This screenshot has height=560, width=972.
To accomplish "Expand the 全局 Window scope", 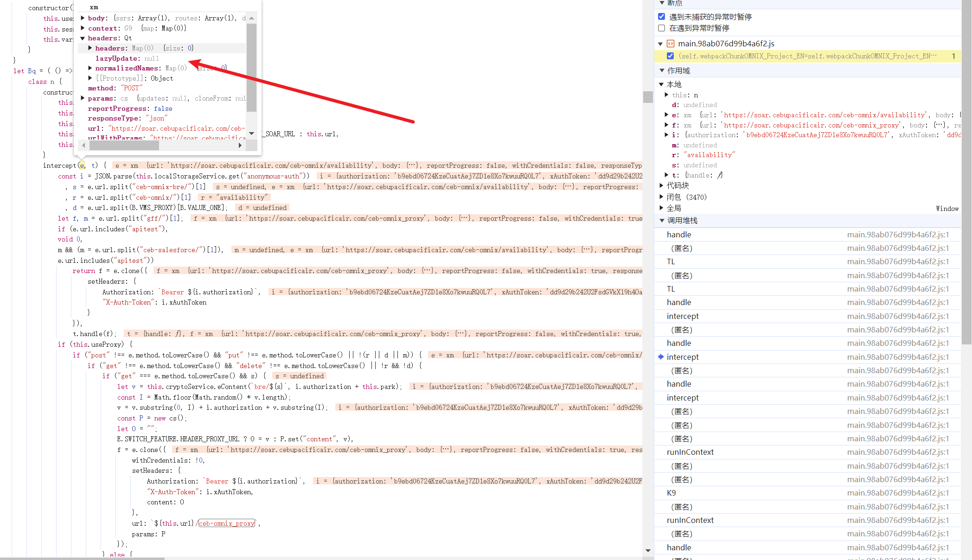I will 662,208.
